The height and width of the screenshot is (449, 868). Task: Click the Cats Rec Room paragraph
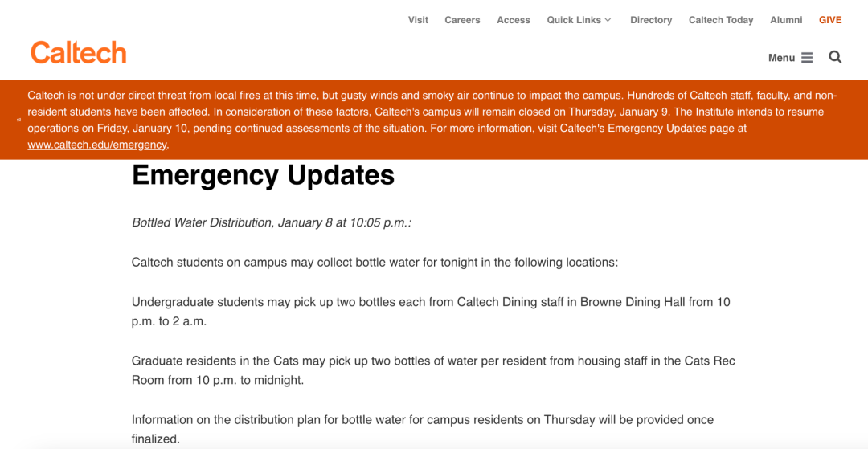coord(433,370)
